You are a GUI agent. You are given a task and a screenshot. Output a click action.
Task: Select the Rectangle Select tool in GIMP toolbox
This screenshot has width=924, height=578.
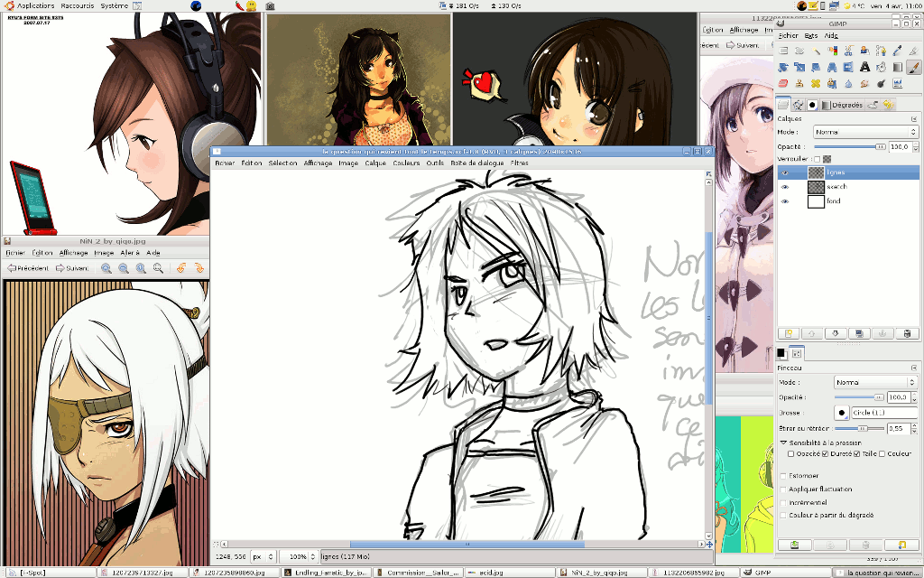784,51
